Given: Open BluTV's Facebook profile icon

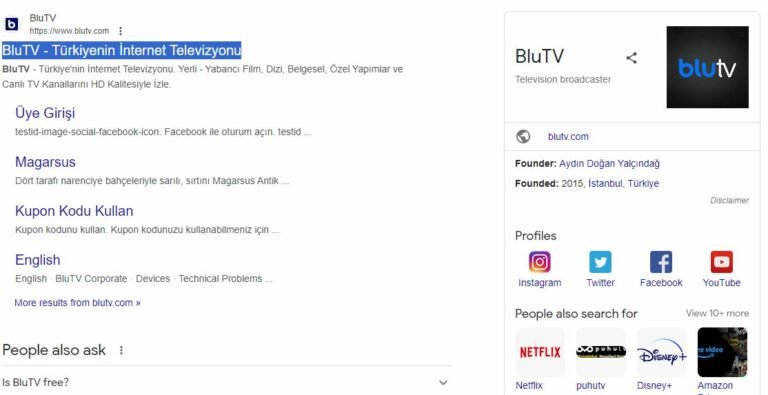Looking at the screenshot, I should click(x=661, y=262).
